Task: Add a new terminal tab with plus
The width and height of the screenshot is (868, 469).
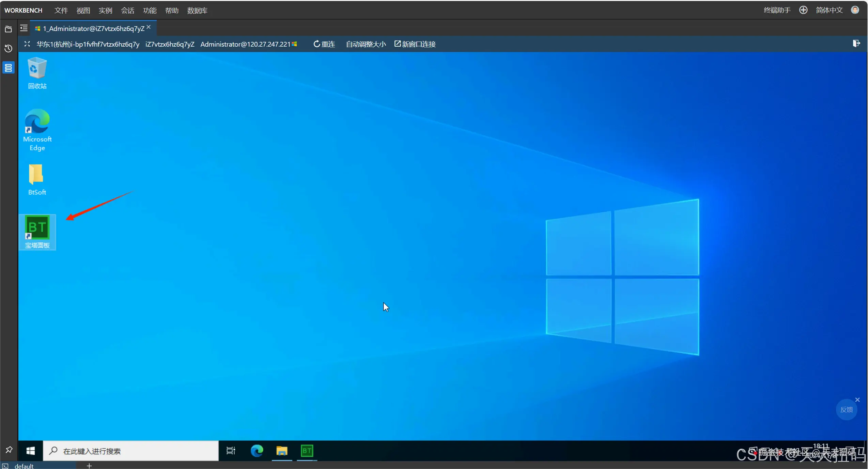Action: click(x=89, y=466)
